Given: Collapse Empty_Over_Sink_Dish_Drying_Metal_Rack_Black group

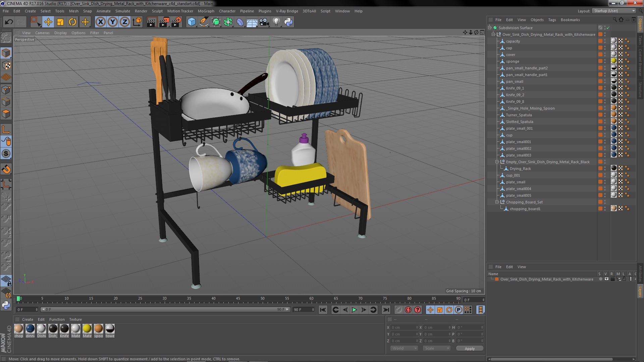Looking at the screenshot, I should tap(497, 162).
